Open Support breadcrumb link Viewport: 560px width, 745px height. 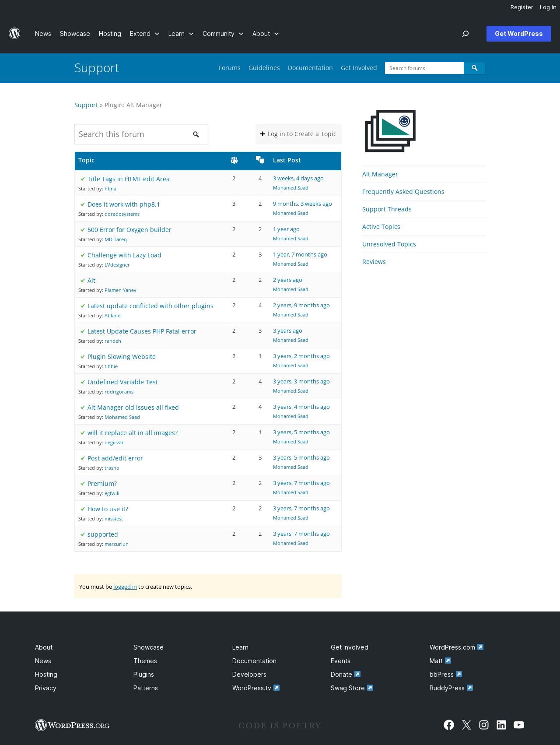[x=86, y=105]
